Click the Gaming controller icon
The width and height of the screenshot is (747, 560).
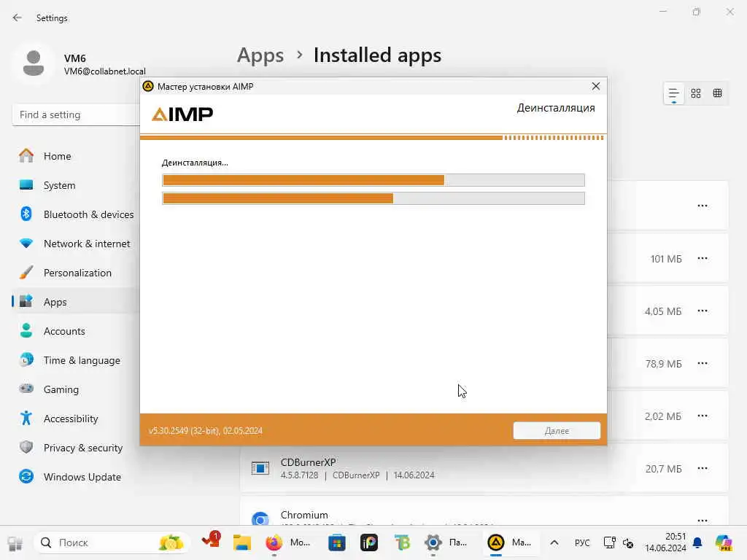tap(26, 389)
